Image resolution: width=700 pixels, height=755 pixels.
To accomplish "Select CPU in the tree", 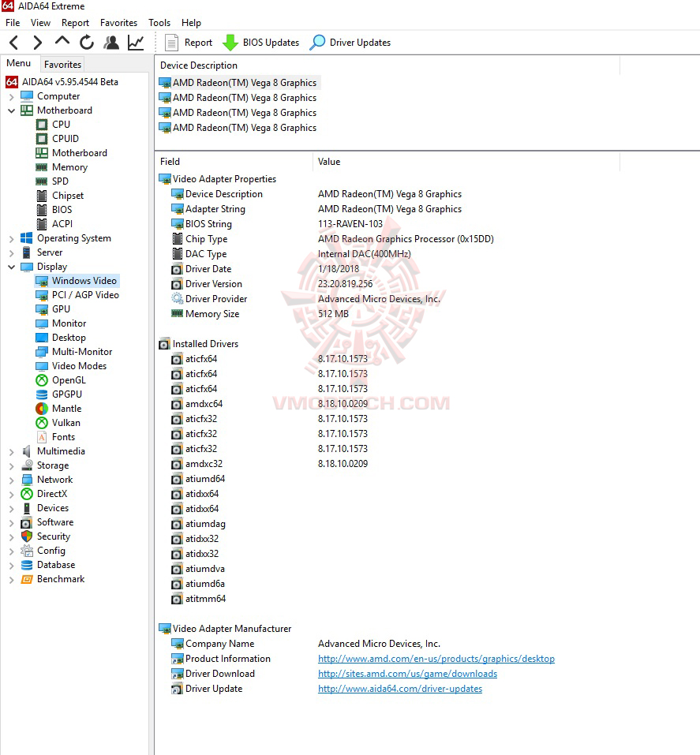I will pyautogui.click(x=61, y=124).
